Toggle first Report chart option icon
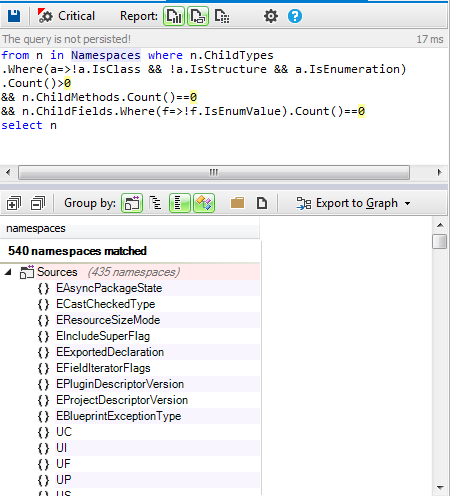The width and height of the screenshot is (450, 496). pyautogui.click(x=174, y=16)
